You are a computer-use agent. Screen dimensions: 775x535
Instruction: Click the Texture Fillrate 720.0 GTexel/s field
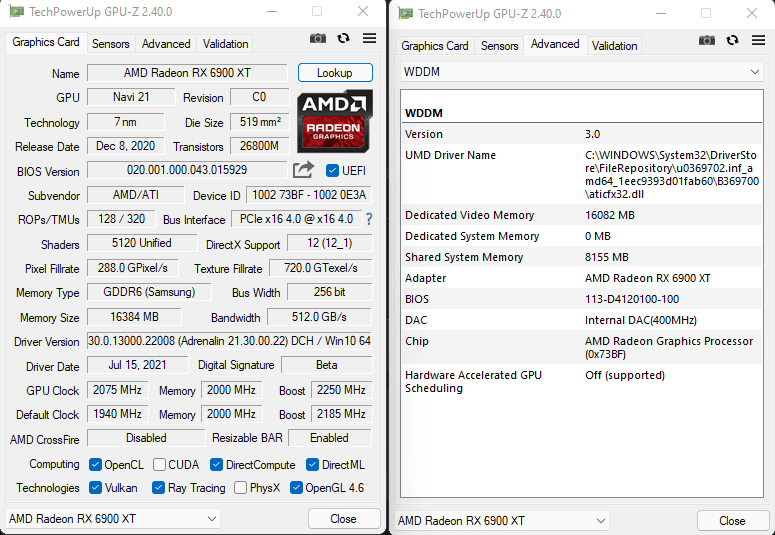(x=321, y=268)
